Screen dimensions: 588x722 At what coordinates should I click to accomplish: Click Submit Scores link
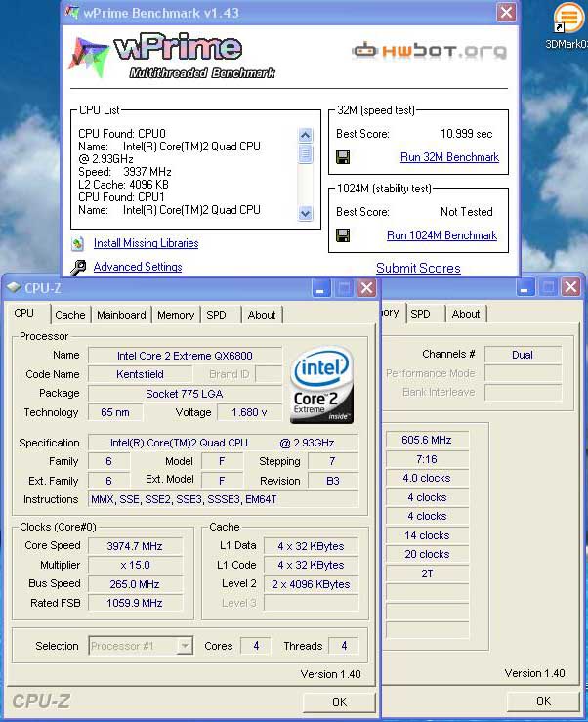pos(418,268)
